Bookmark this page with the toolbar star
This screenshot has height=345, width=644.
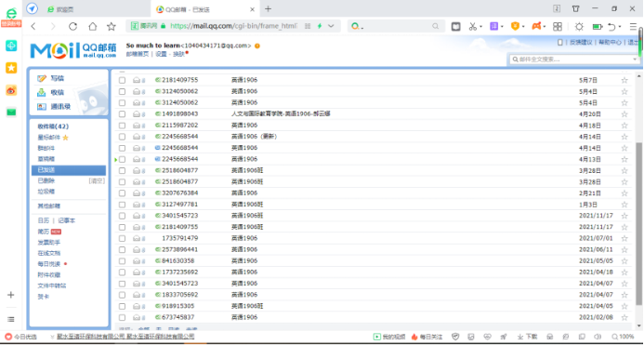pos(112,27)
